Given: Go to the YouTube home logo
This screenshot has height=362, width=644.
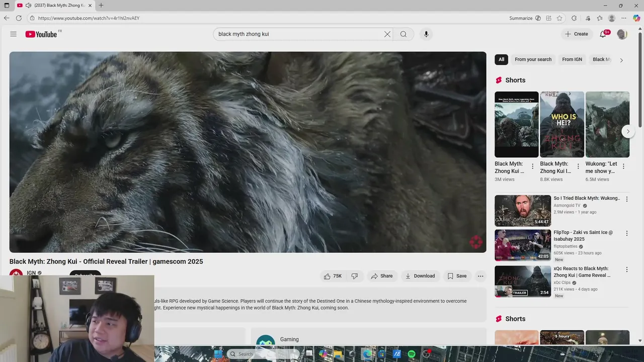Looking at the screenshot, I should tap(41, 34).
